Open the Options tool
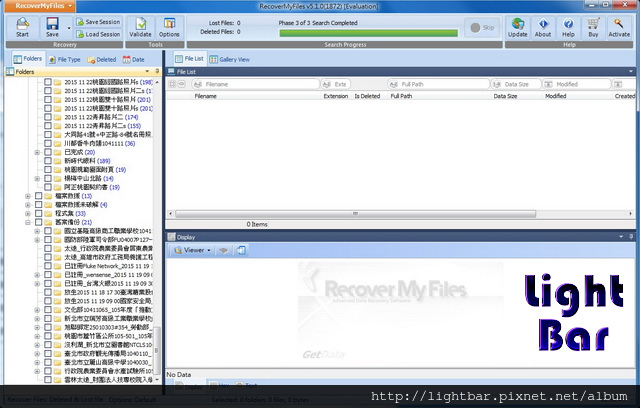Screen dimensions: 640x408 point(169,27)
